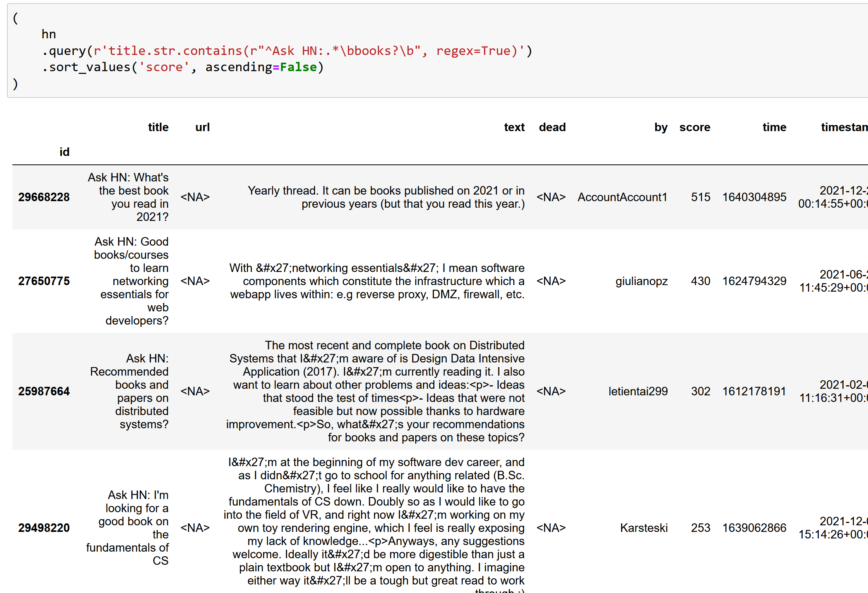
Task: Click the 'title' column header
Action: (x=158, y=127)
